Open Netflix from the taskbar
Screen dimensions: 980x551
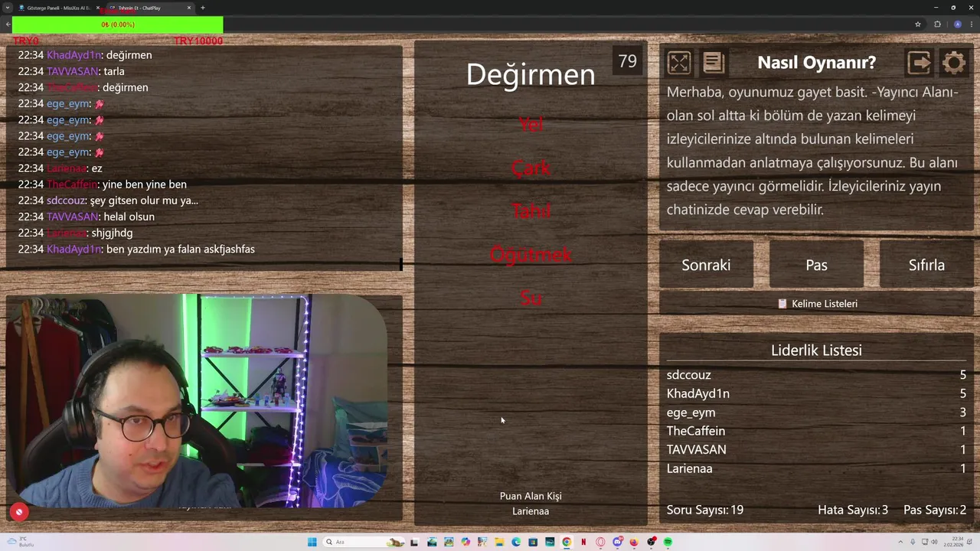click(x=583, y=542)
